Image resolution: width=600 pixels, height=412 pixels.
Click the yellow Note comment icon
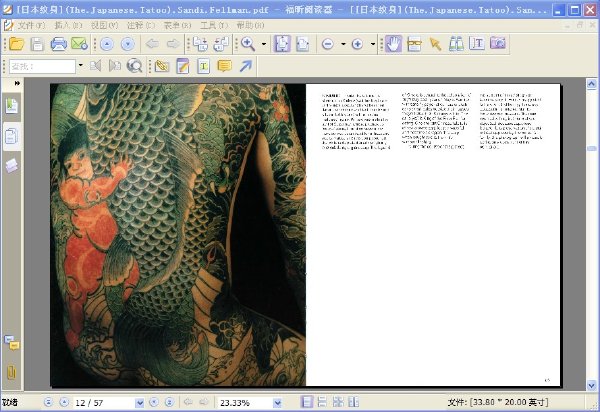click(224, 66)
